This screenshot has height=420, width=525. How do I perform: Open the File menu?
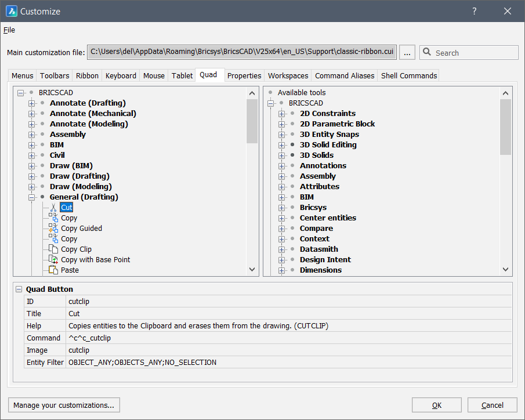[9, 30]
